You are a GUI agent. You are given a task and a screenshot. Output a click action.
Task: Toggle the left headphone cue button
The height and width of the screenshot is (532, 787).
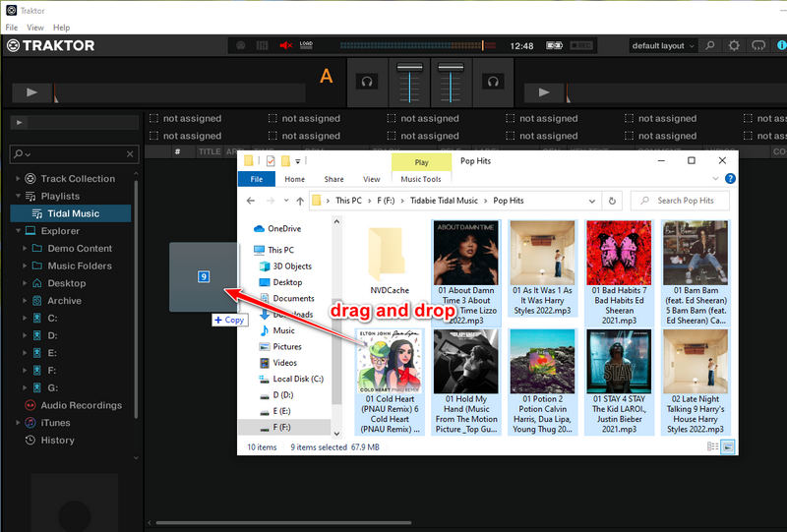click(367, 82)
